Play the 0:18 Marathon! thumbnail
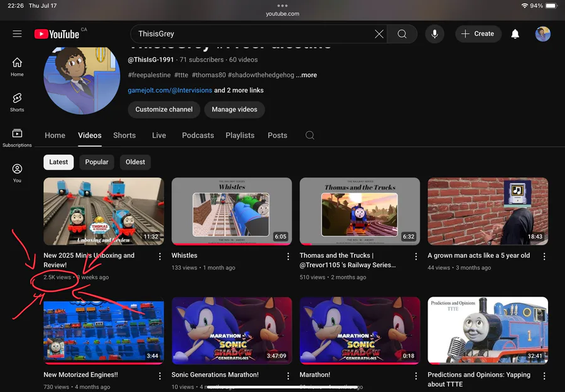Image resolution: width=565 pixels, height=392 pixels. [360, 331]
